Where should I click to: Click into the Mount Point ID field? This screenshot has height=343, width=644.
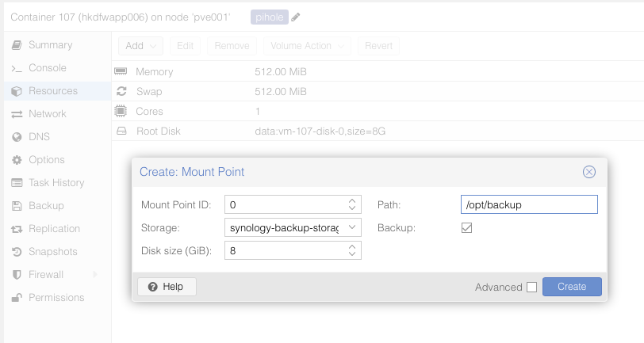(x=286, y=204)
